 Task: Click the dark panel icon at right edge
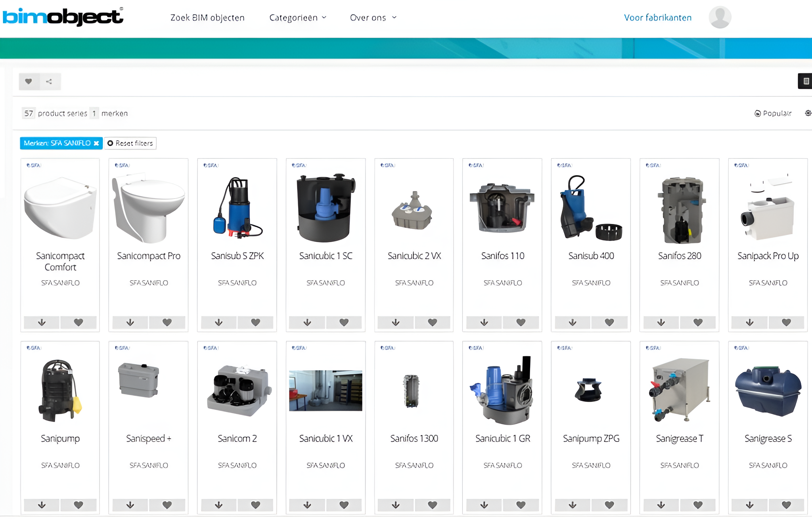(805, 81)
